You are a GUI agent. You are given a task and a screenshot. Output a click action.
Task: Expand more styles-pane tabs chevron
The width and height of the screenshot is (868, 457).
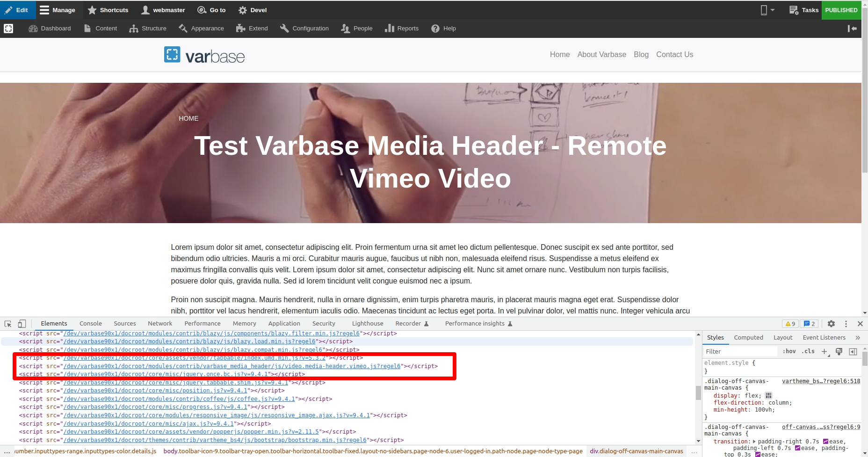point(858,338)
